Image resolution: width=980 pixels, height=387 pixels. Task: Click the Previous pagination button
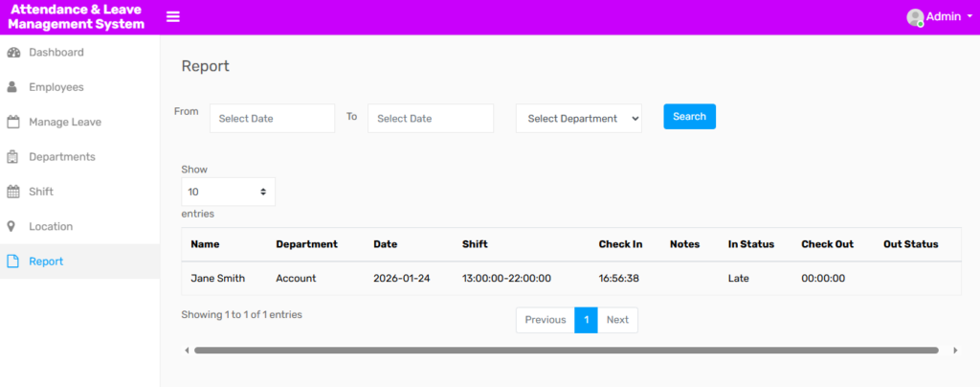(x=545, y=320)
